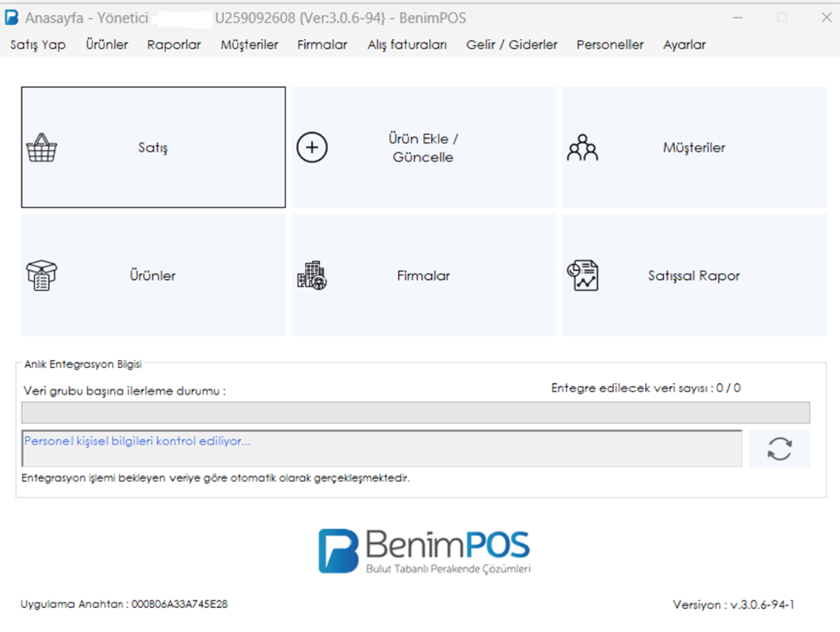The image size is (840, 632).
Task: Click the shopping basket icon on Satış tile
Action: point(42,148)
